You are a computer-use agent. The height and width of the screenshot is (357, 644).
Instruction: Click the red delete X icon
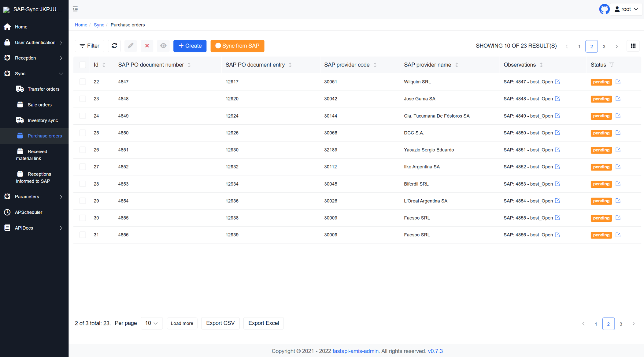(147, 46)
